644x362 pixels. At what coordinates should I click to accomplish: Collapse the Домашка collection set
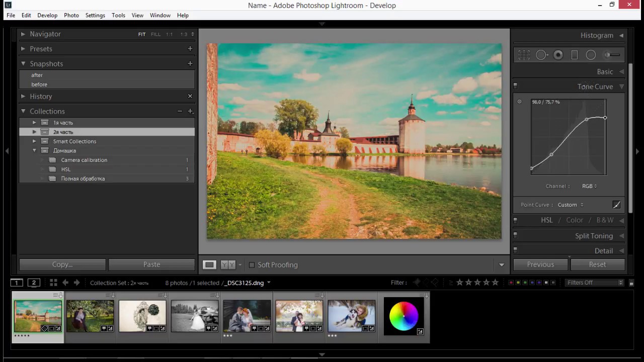coord(34,150)
